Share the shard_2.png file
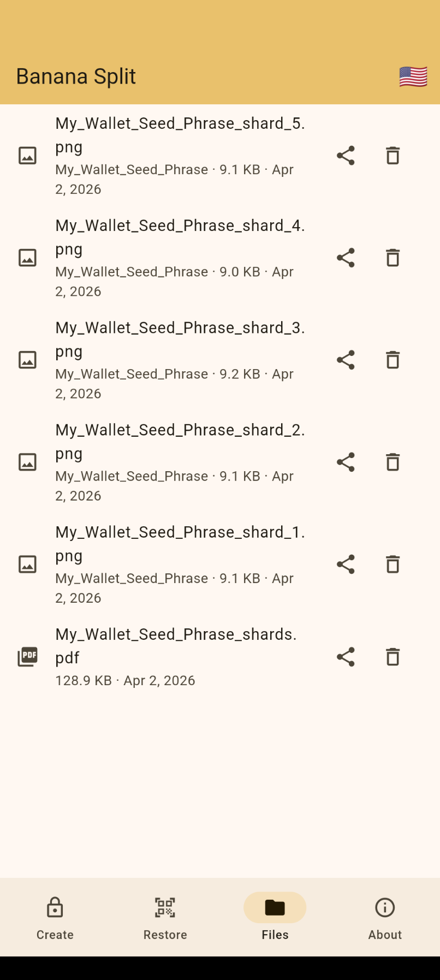Image resolution: width=440 pixels, height=980 pixels. point(346,462)
